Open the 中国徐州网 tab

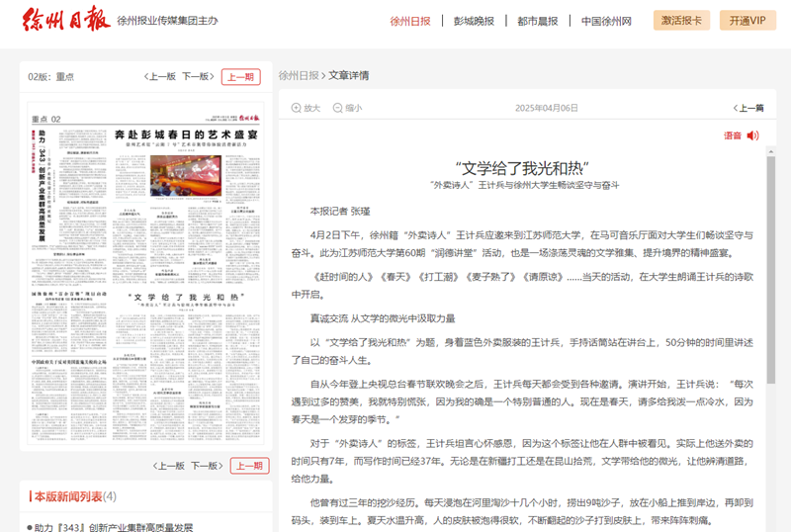(x=606, y=21)
